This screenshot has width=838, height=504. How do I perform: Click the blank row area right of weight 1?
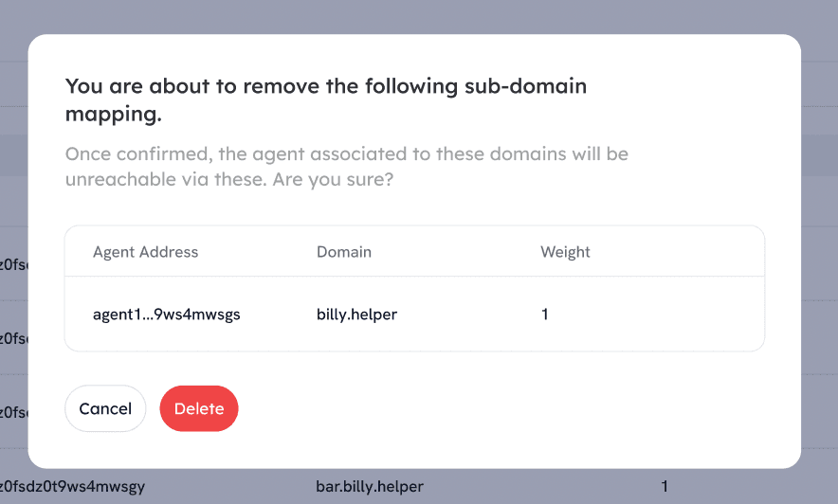(664, 315)
